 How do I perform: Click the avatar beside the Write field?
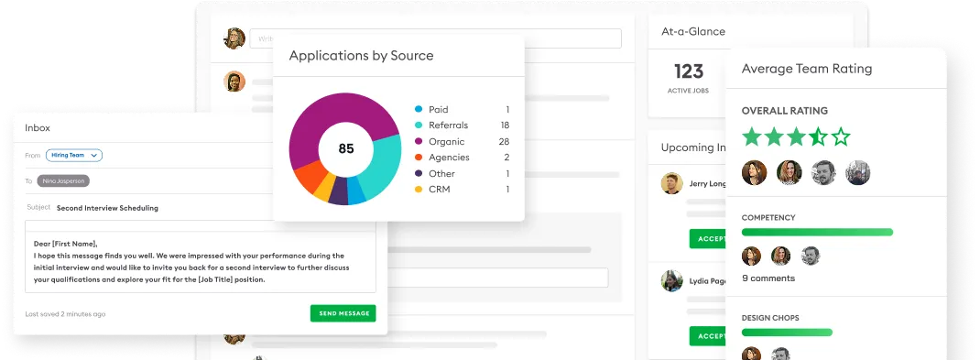[x=234, y=38]
